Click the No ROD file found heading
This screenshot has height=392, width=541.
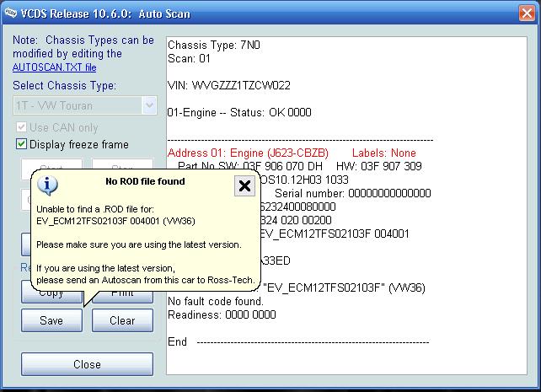(145, 181)
